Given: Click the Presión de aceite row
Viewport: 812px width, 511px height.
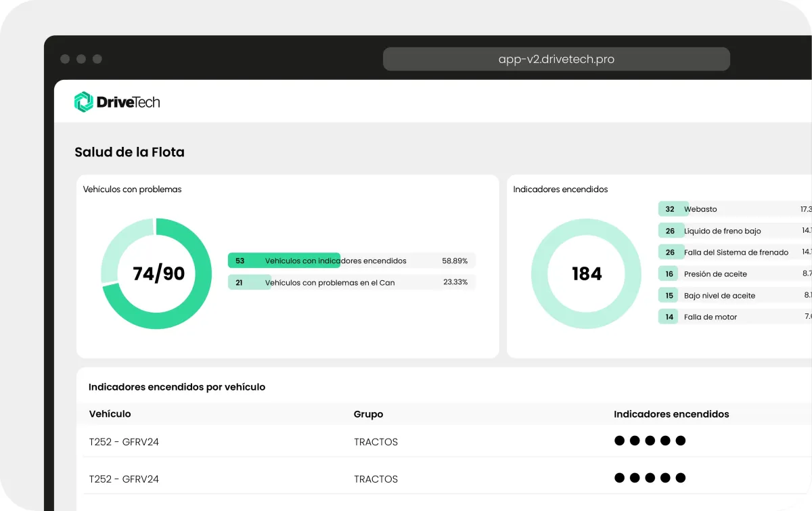Looking at the screenshot, I should click(x=735, y=274).
